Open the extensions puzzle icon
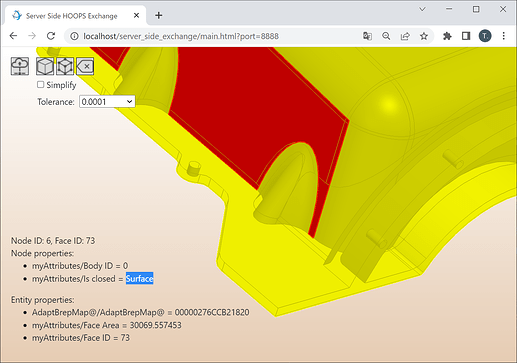 point(447,36)
